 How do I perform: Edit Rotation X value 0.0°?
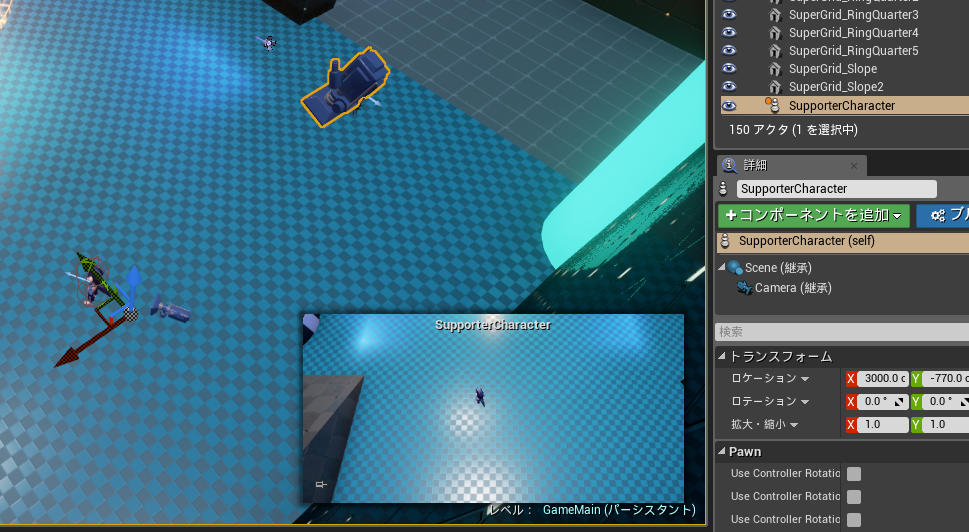pyautogui.click(x=883, y=402)
